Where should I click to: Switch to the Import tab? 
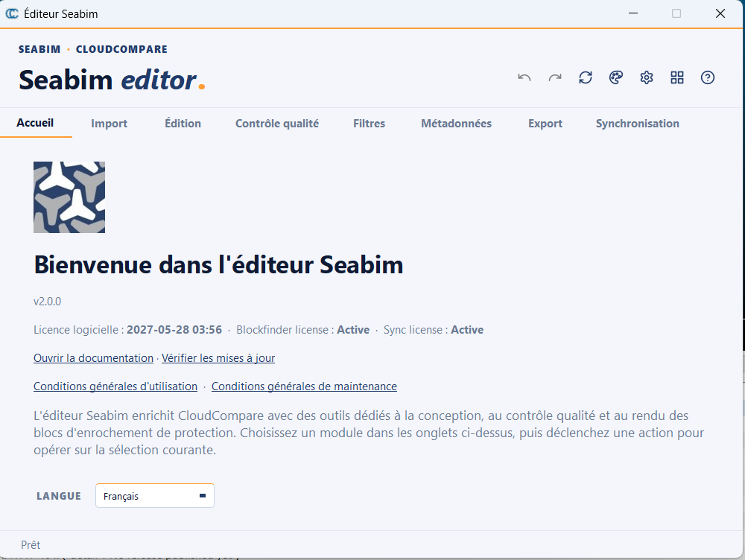point(110,124)
